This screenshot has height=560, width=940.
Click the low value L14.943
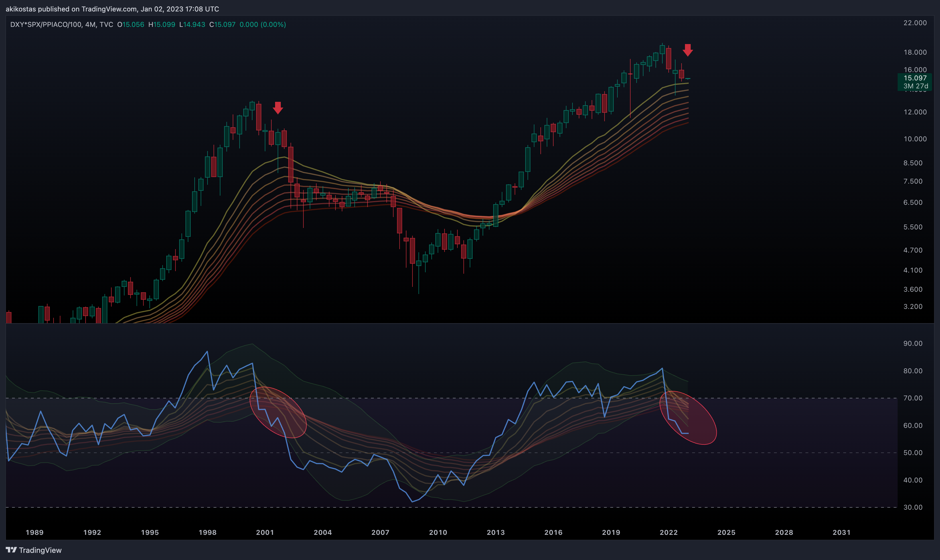192,25
